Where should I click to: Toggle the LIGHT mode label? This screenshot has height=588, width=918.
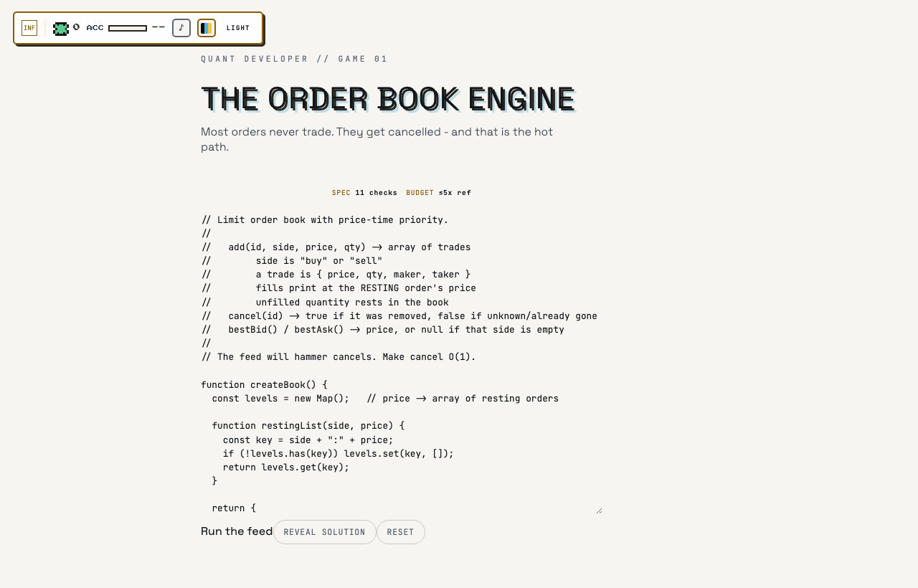[238, 28]
